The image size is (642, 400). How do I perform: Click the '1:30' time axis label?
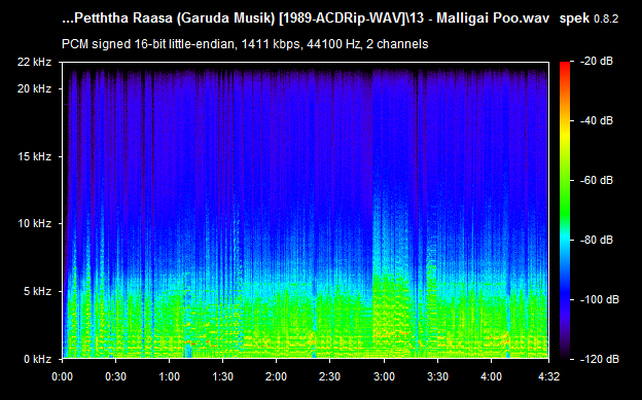coord(223,376)
